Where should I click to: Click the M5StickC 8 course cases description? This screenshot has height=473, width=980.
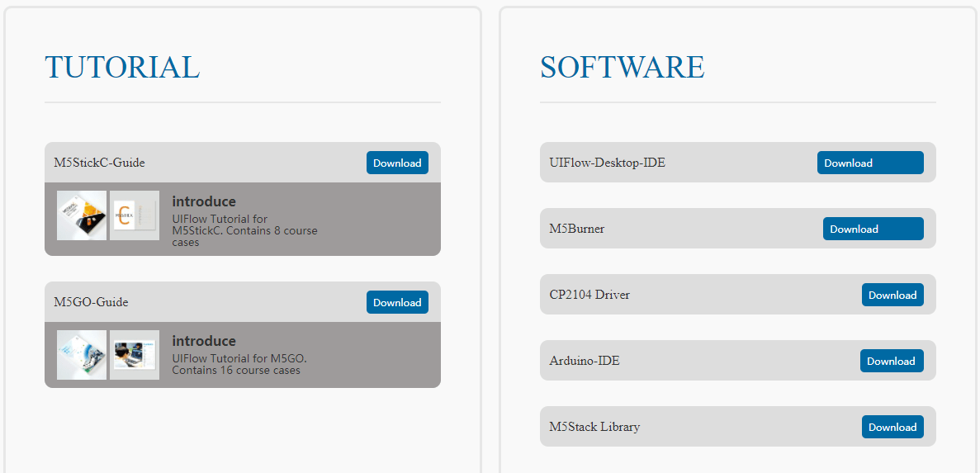[244, 230]
